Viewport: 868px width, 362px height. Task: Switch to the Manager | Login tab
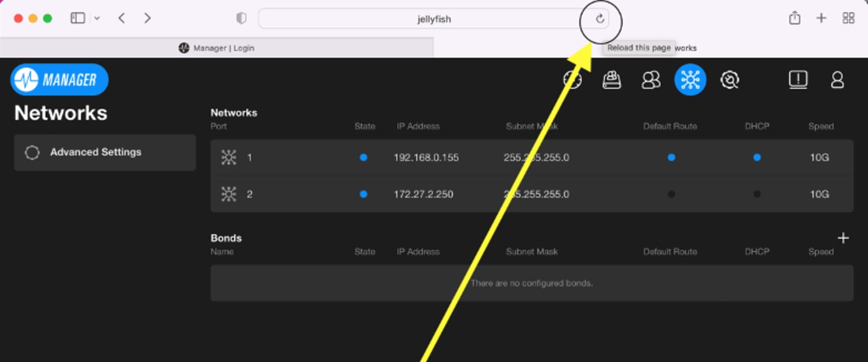pos(216,48)
